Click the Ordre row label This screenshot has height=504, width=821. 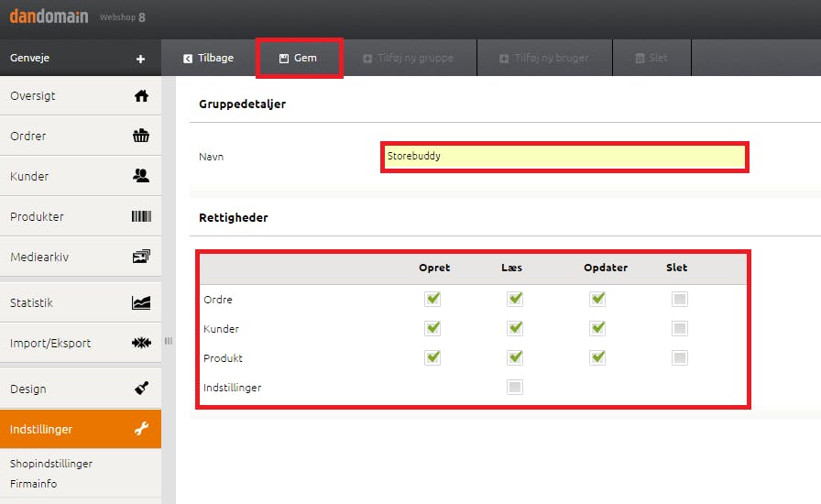pyautogui.click(x=218, y=300)
